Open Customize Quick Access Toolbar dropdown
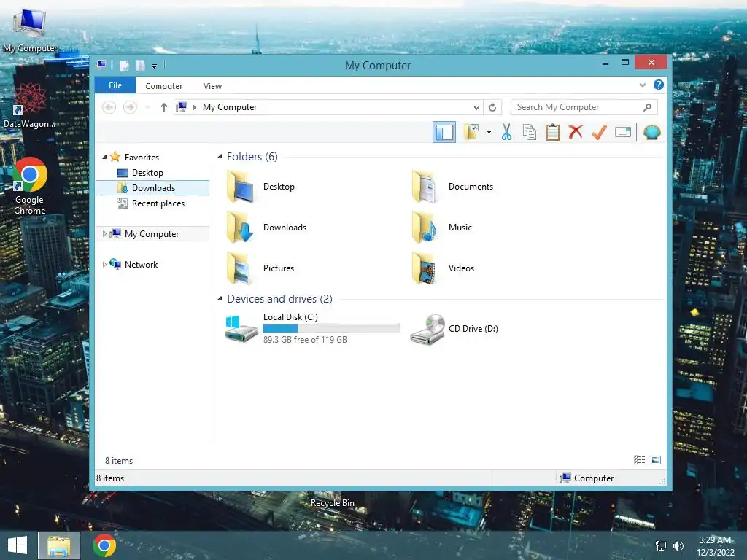Image resolution: width=747 pixels, height=560 pixels. [x=155, y=66]
